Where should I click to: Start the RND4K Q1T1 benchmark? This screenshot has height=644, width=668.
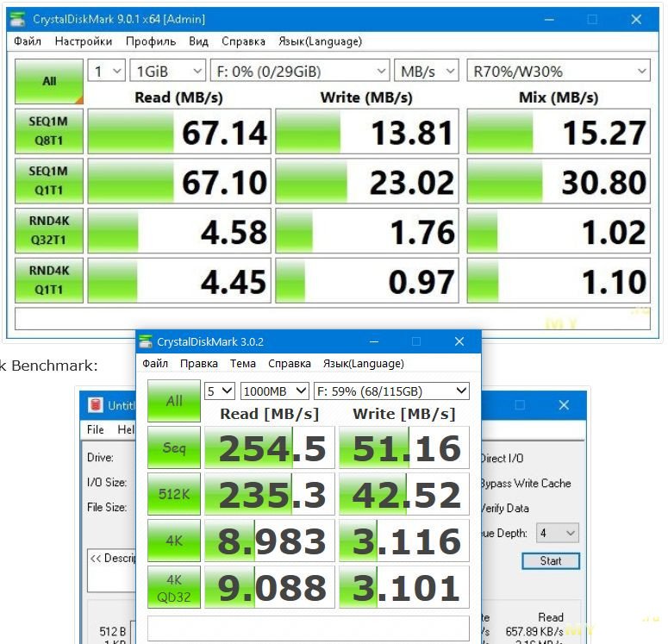[49, 281]
